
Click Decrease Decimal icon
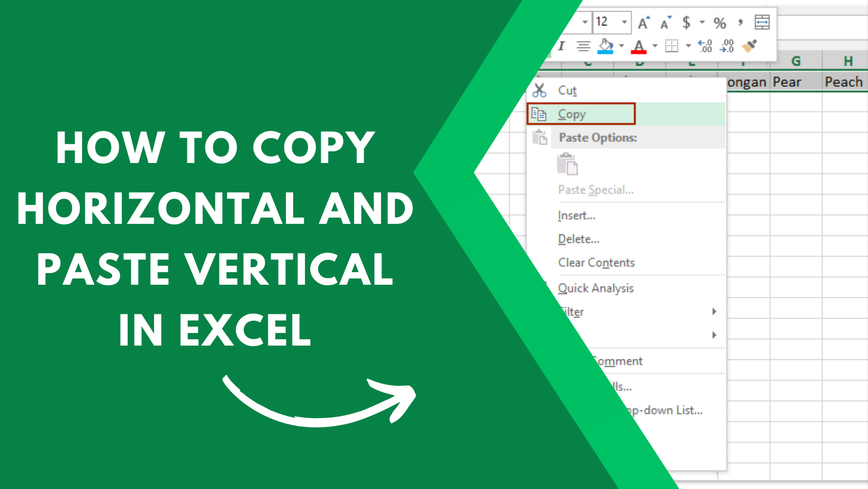[727, 46]
